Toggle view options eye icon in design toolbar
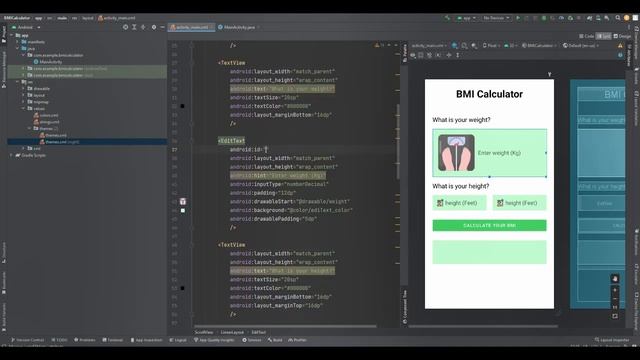The height and width of the screenshot is (360, 640). coord(413,55)
